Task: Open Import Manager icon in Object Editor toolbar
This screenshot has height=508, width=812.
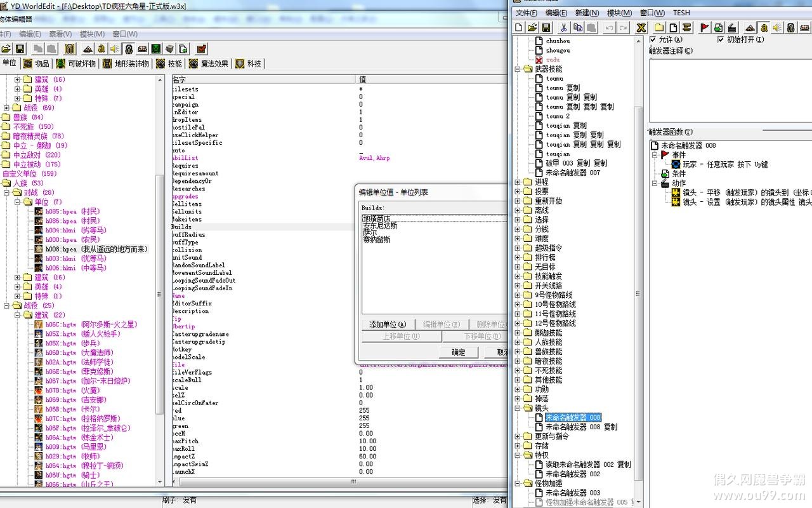Action: [x=183, y=49]
